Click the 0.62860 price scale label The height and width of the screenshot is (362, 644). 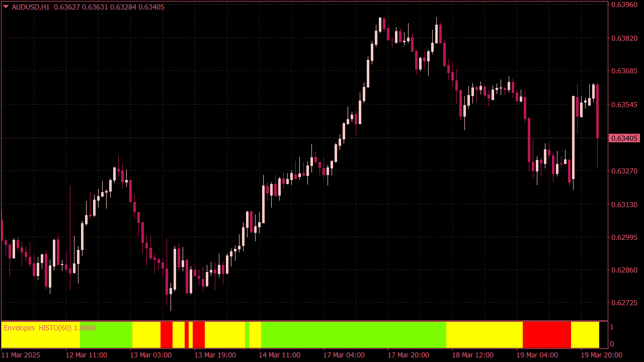tap(624, 270)
